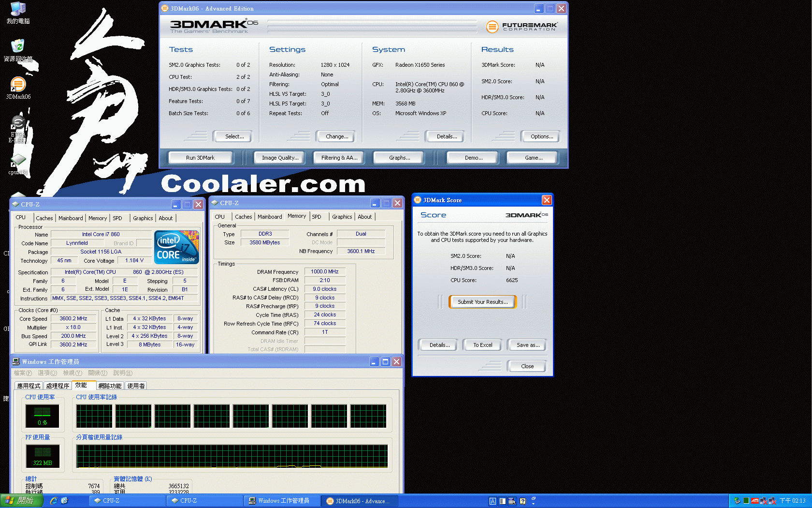Open About tab in left CPU-Z window

(166, 218)
